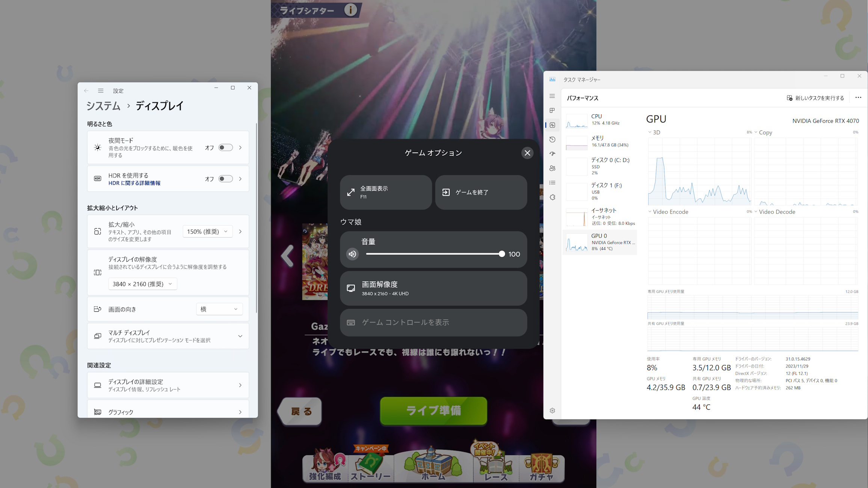Select ディスク 0 (C: D:) entry
The image size is (868, 488).
tap(600, 166)
